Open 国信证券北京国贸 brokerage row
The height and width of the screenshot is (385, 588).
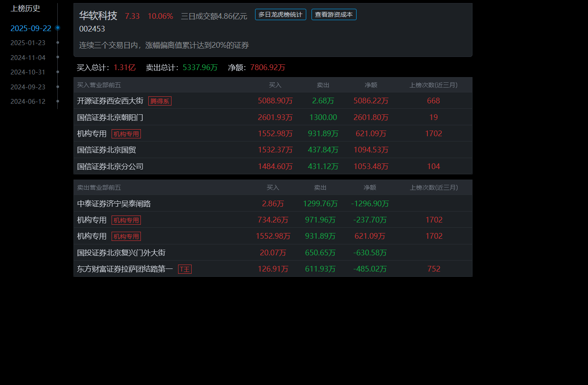[273, 150]
